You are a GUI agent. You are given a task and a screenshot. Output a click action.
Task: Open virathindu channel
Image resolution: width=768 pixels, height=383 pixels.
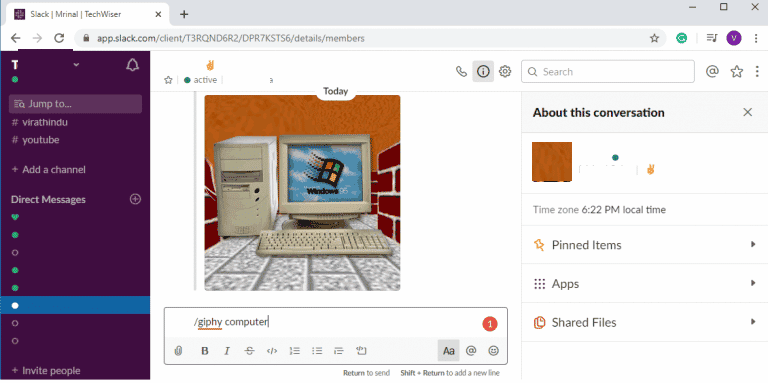(39, 122)
